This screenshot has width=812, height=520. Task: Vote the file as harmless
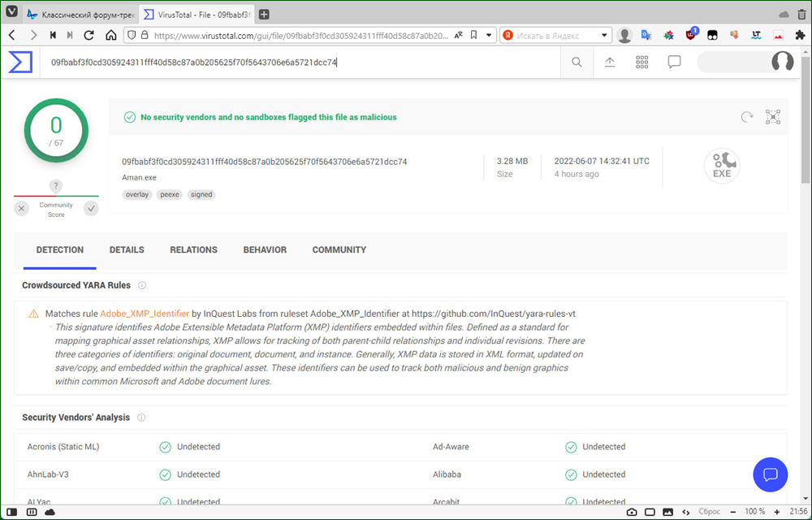(x=91, y=209)
